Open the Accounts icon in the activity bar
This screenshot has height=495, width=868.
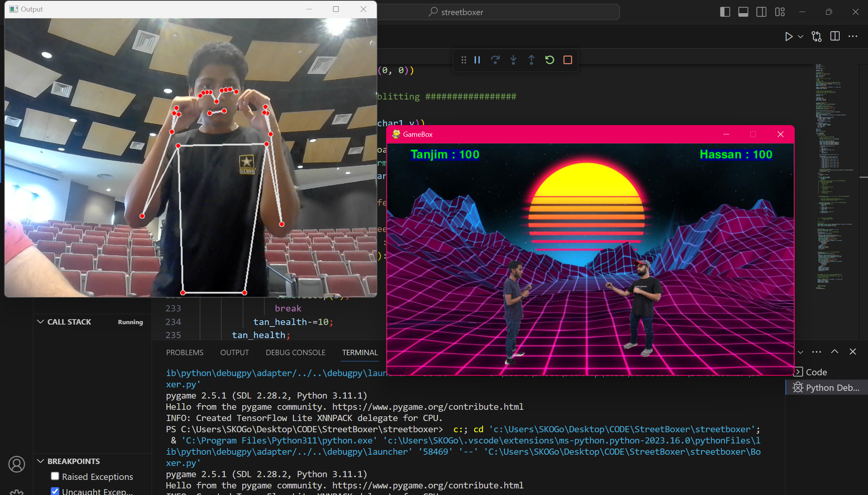point(17,464)
